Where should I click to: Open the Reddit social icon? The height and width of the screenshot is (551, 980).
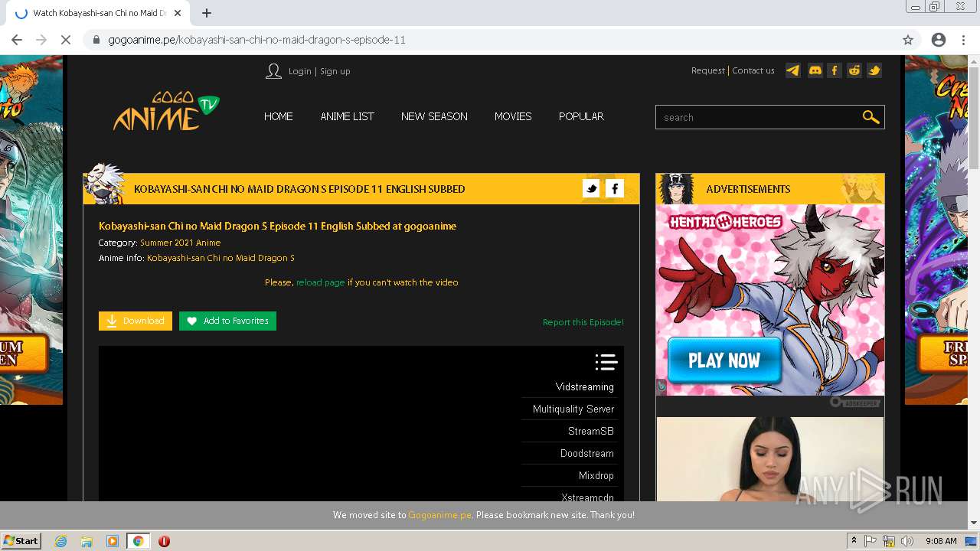(854, 70)
